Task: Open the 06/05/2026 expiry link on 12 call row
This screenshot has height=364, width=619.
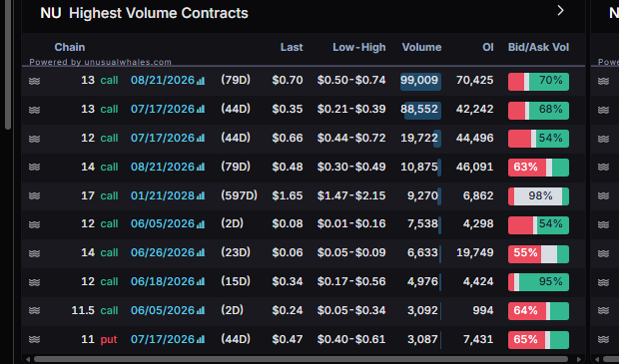Action: 163,224
